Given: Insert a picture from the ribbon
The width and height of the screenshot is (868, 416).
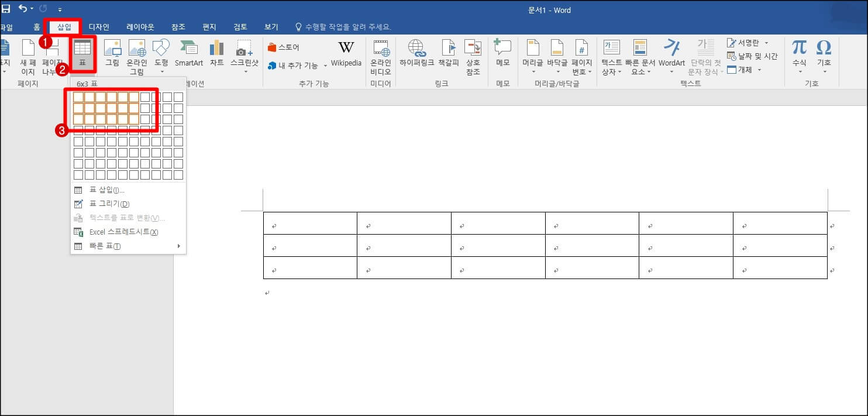Looking at the screenshot, I should pos(112,54).
